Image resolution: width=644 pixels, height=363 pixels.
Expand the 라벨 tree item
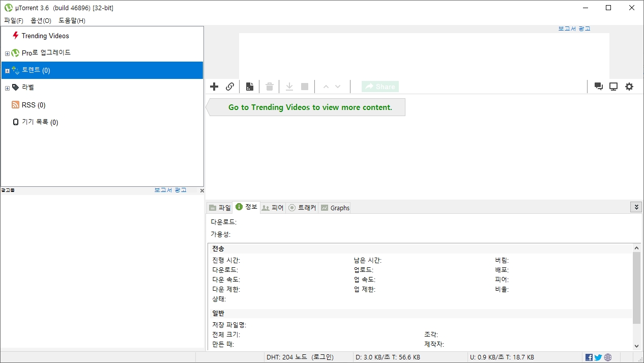pos(7,87)
